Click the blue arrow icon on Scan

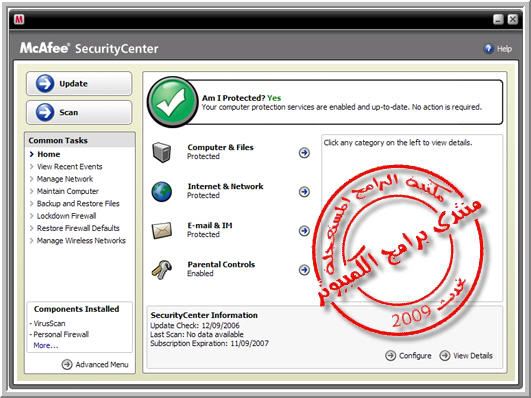[45, 112]
